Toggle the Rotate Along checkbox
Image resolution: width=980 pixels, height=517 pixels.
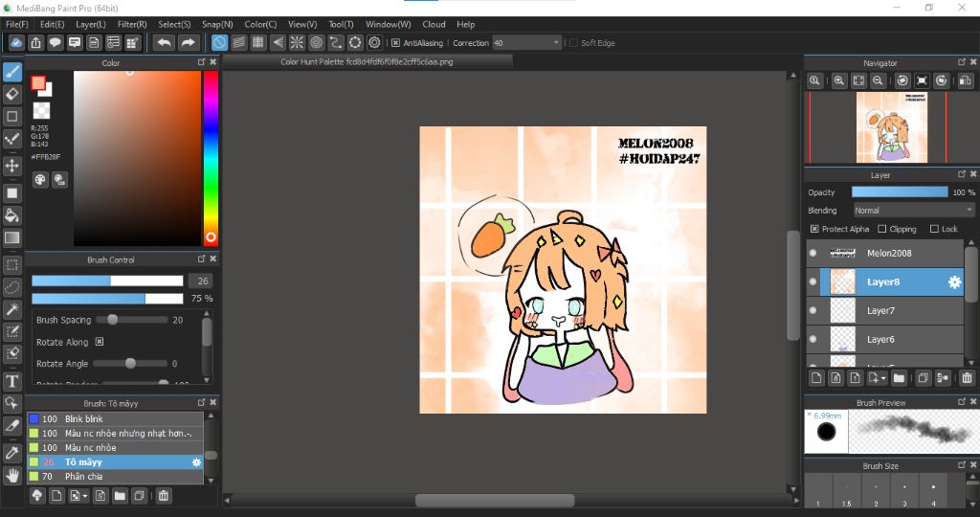coord(100,342)
